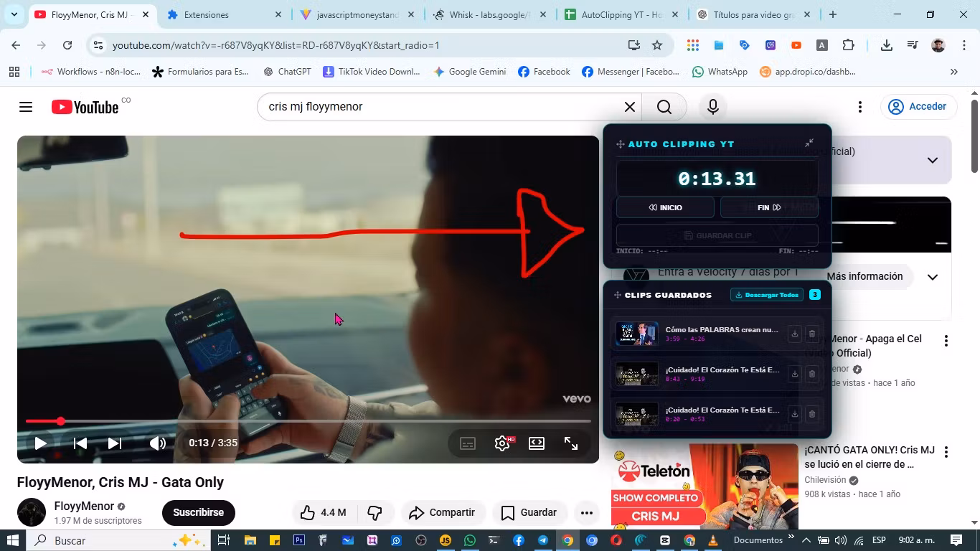Open Chrome's three-dot menu
This screenshot has height=551, width=980.
coord(963,45)
